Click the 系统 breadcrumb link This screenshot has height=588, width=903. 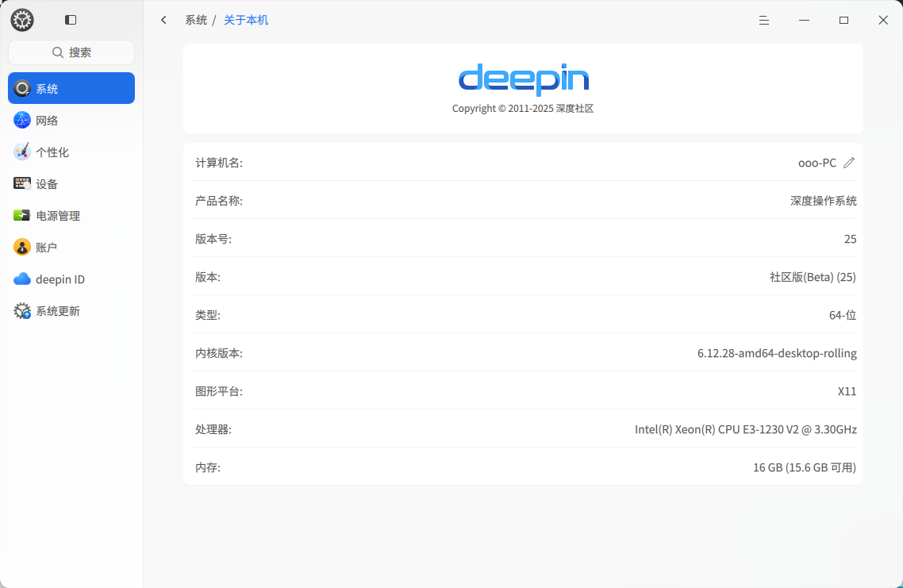(x=196, y=20)
